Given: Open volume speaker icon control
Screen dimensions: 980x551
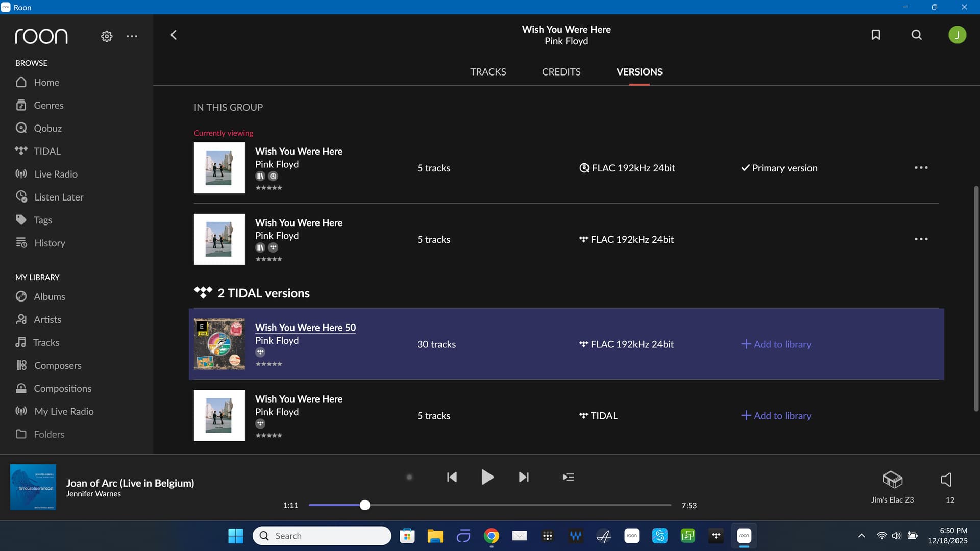Looking at the screenshot, I should [946, 480].
